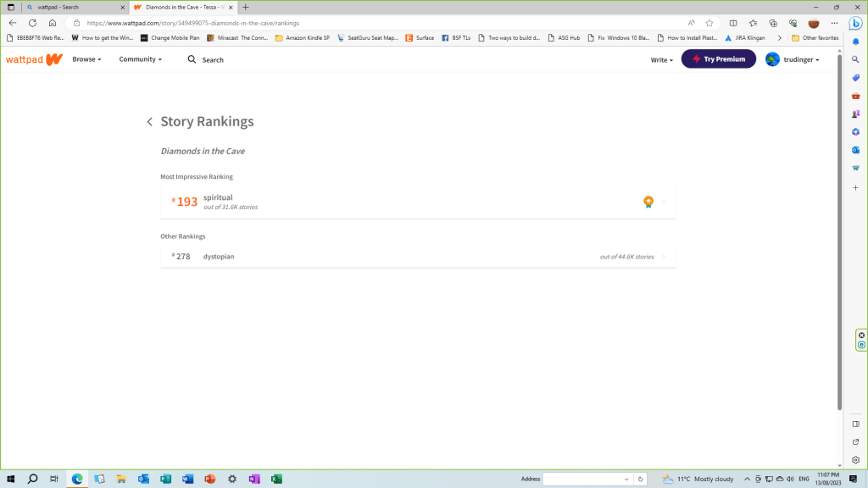The image size is (868, 488).
Task: Add this page to favorites star icon
Action: coord(709,23)
